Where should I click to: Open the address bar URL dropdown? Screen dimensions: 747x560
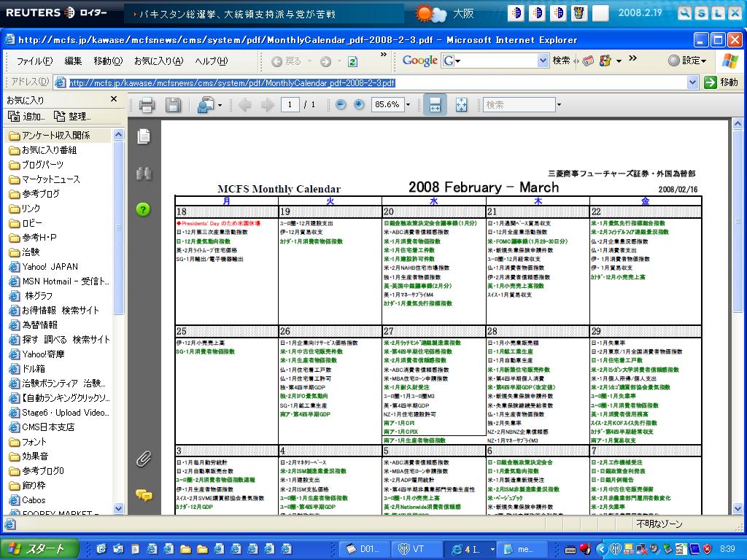point(693,82)
